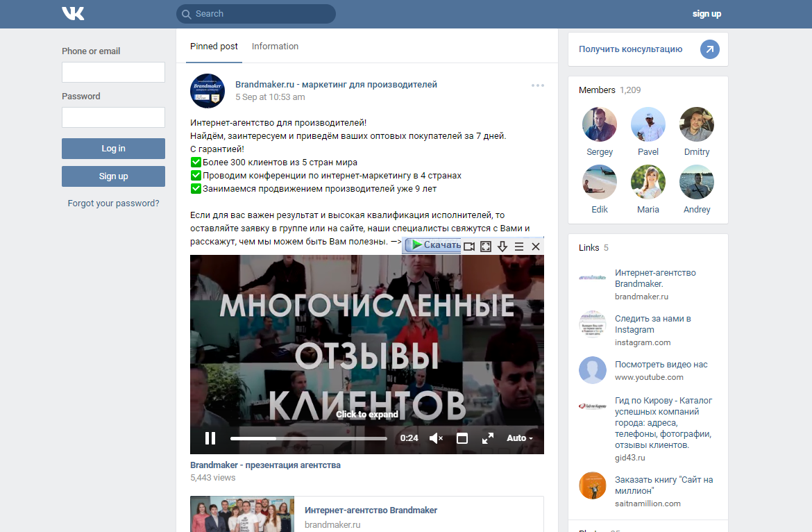The height and width of the screenshot is (532, 812).
Task: Open the Links heading
Action: click(589, 248)
